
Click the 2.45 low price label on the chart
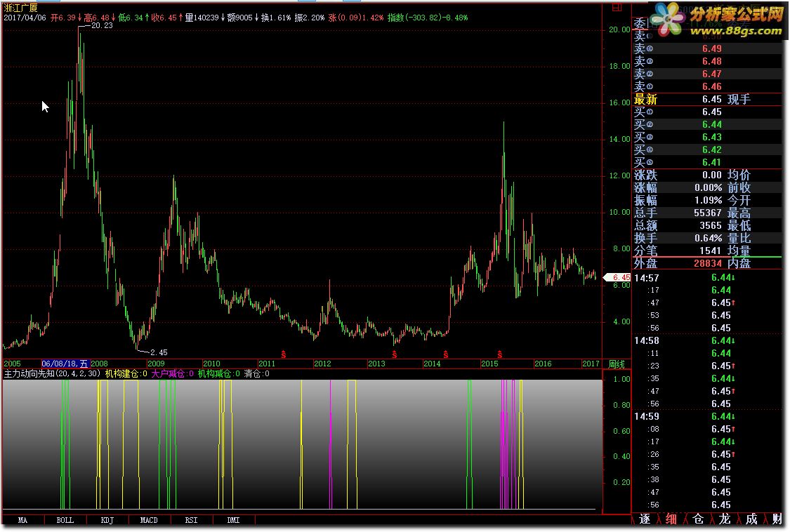point(159,352)
